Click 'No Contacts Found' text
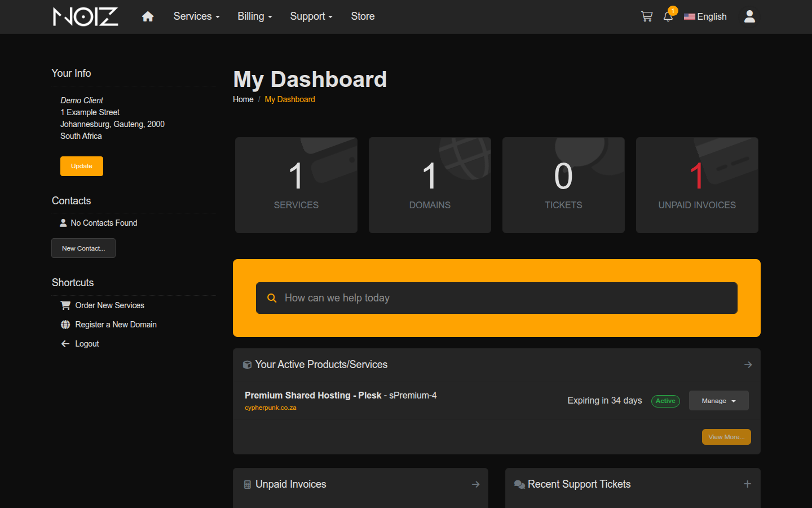The width and height of the screenshot is (812, 508). click(x=104, y=223)
